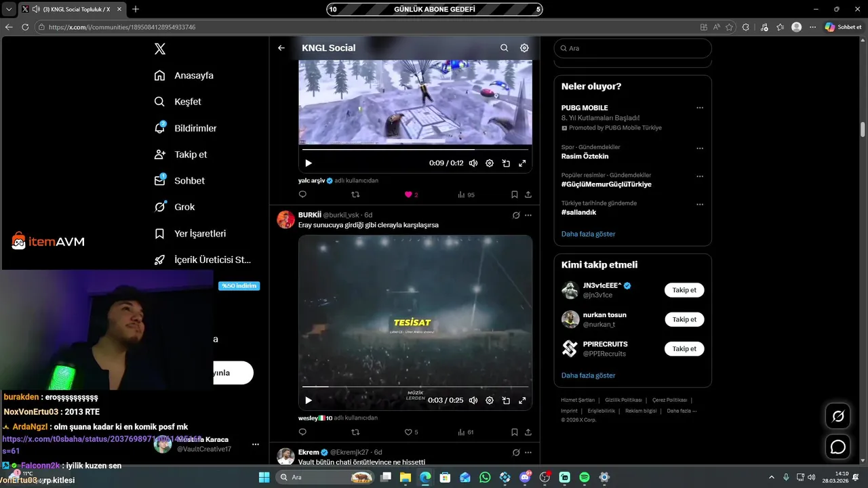Open more options on Ekrem's post
Viewport: 868px width, 488px height.
coord(528,452)
